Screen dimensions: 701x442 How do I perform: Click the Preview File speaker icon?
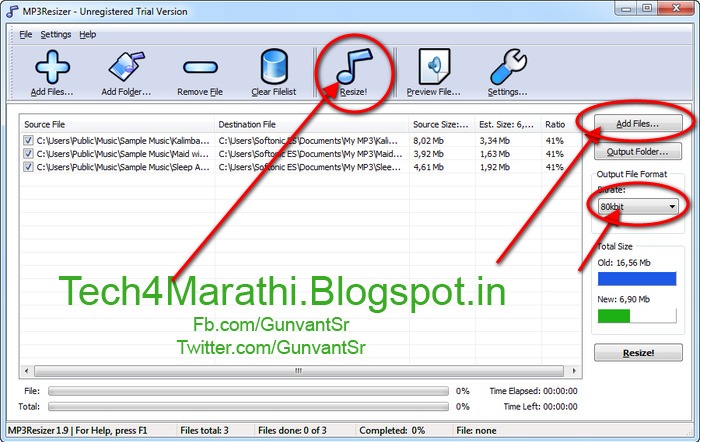434,67
